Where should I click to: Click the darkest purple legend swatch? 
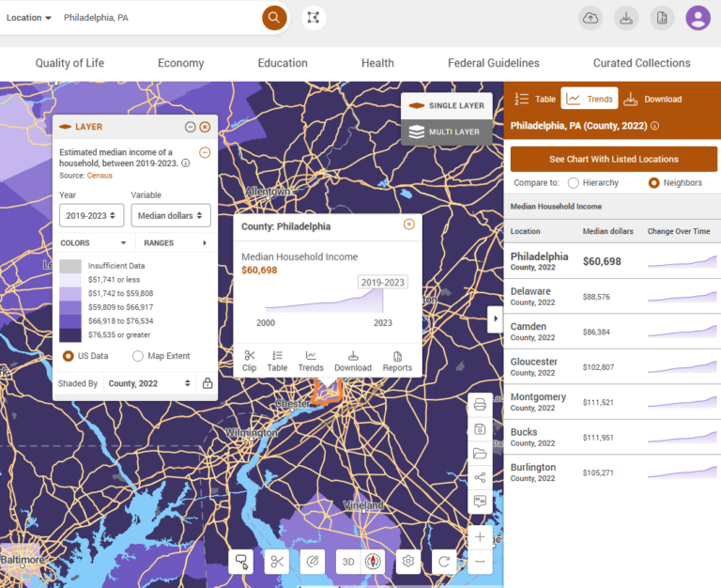click(70, 333)
